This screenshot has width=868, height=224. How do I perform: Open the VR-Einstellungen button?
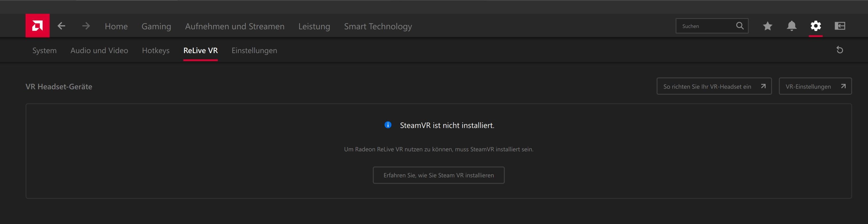coord(815,86)
